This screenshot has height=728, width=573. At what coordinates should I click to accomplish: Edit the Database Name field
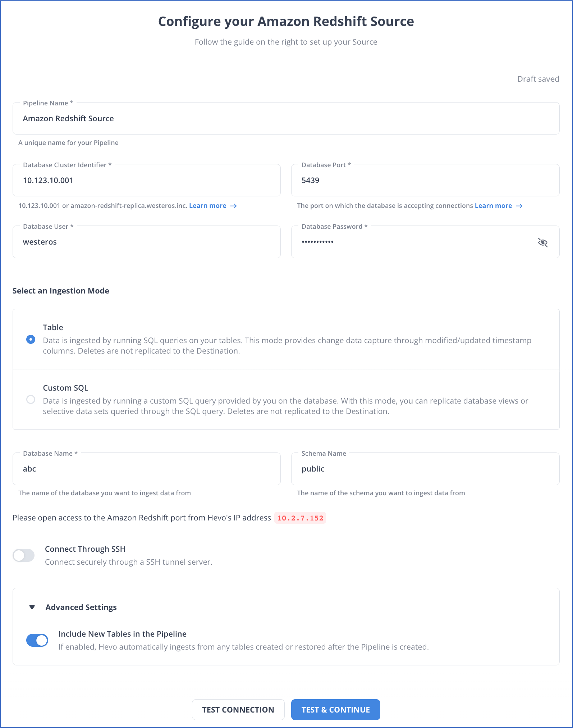147,469
